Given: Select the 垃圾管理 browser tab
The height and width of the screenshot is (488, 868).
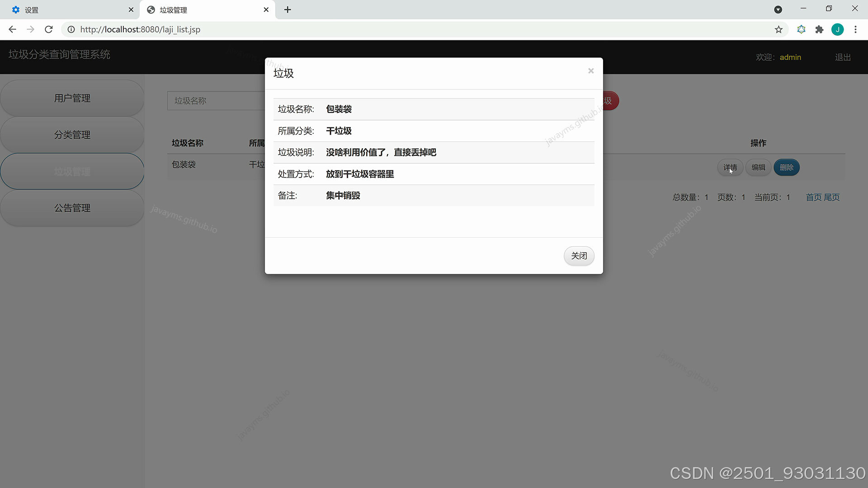Looking at the screenshot, I should point(208,9).
